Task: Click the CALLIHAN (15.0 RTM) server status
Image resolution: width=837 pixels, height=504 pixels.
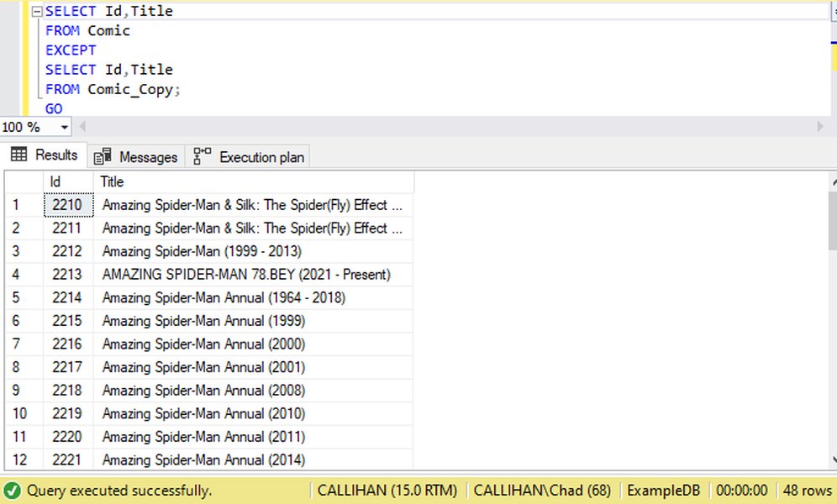Action: (387, 490)
